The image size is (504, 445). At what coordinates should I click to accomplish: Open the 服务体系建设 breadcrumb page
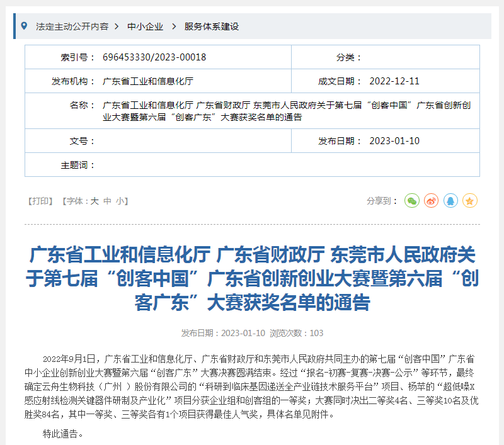212,26
